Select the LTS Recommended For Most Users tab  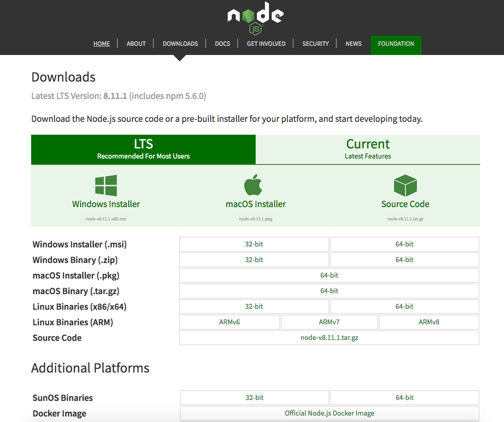pyautogui.click(x=143, y=149)
